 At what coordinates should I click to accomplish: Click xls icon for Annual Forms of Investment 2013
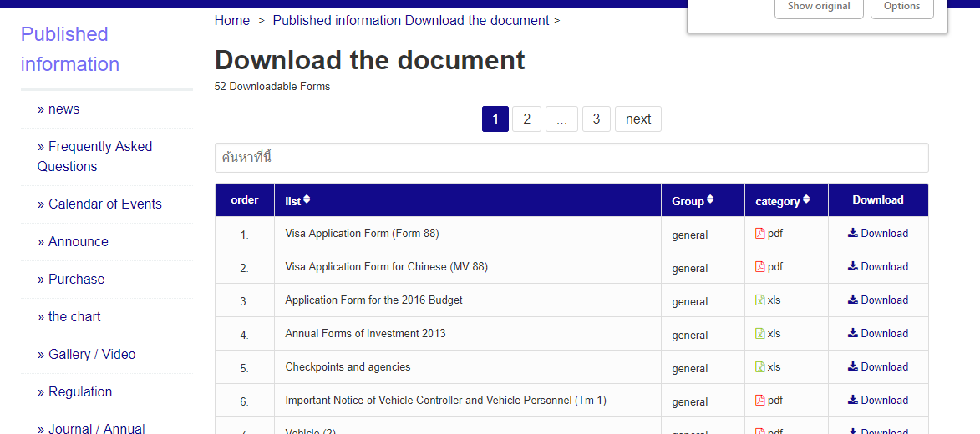[x=760, y=334]
